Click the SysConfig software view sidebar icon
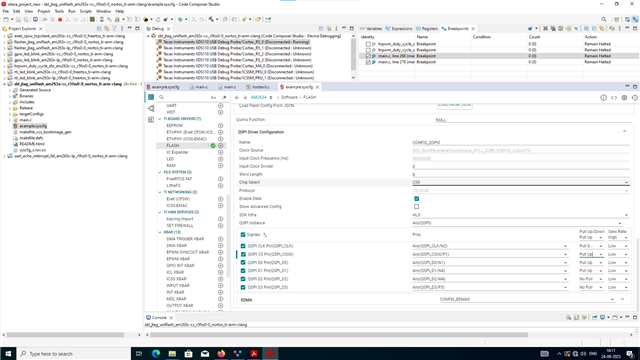The image size is (640, 360). point(151,97)
